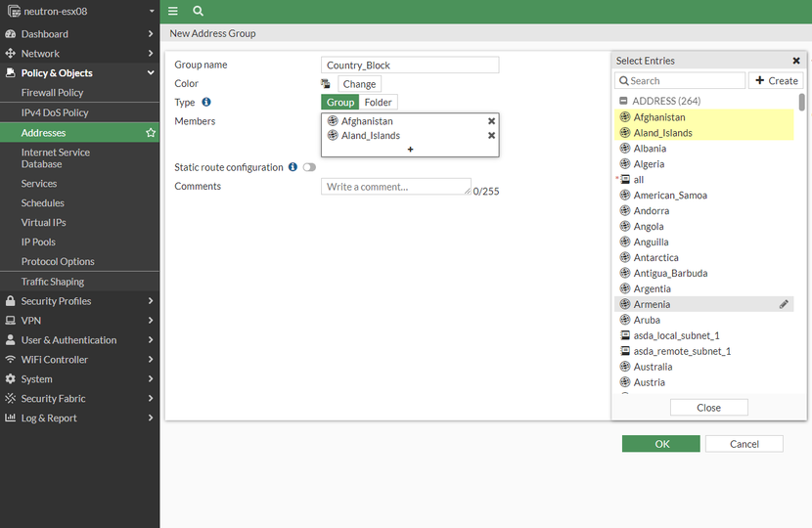Remove Afghanistan from Members list
Screen dimensions: 812x528
click(x=491, y=121)
